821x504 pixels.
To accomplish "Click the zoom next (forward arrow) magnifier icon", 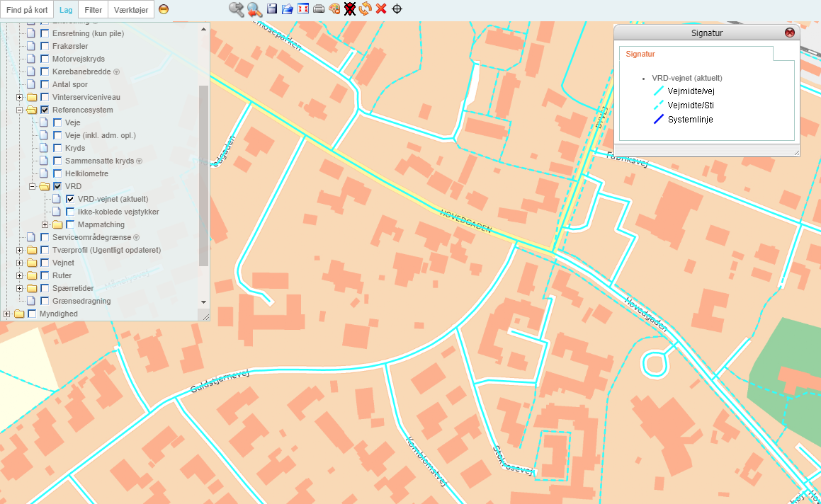I will (x=236, y=9).
